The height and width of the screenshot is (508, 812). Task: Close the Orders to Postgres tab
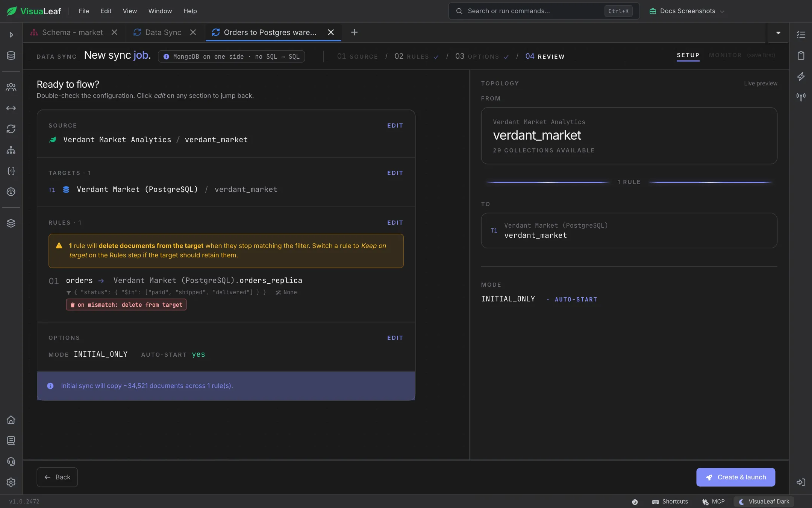pyautogui.click(x=331, y=32)
